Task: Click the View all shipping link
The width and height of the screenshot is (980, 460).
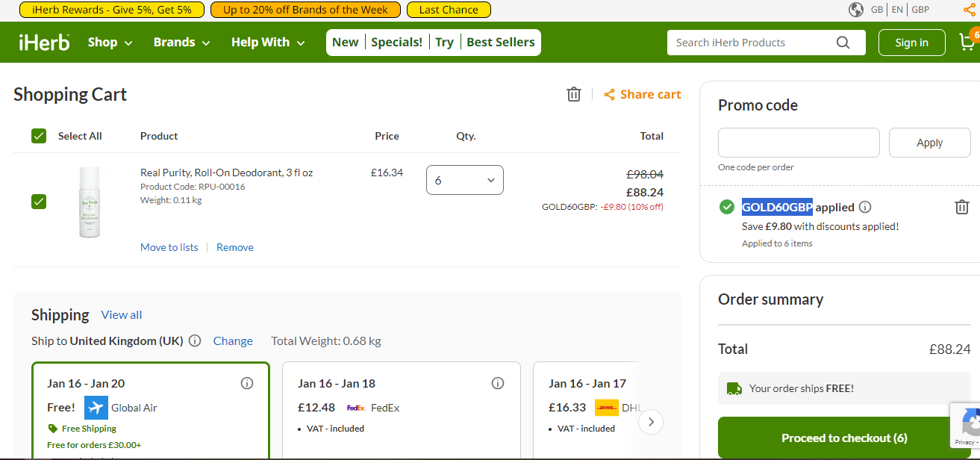Action: click(122, 315)
